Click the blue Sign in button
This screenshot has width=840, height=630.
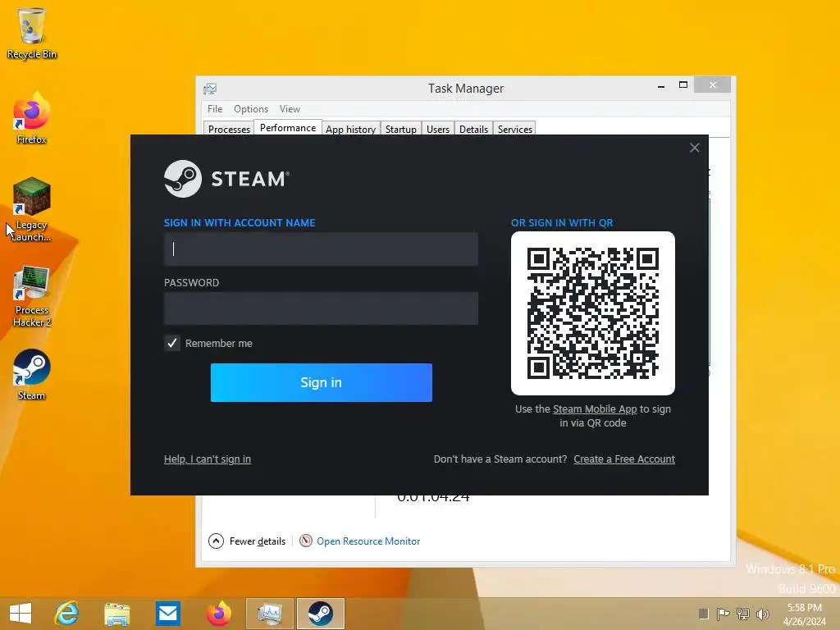(322, 382)
